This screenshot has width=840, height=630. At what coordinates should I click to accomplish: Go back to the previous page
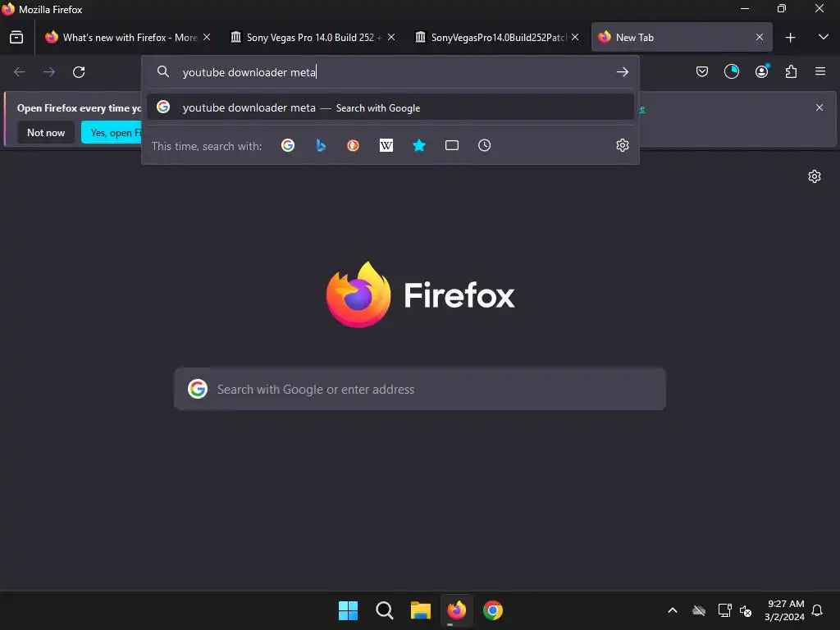click(20, 72)
